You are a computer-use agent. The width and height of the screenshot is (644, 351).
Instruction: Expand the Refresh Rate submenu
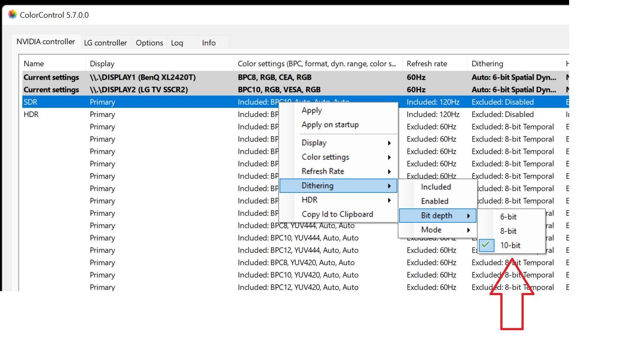[x=338, y=171]
